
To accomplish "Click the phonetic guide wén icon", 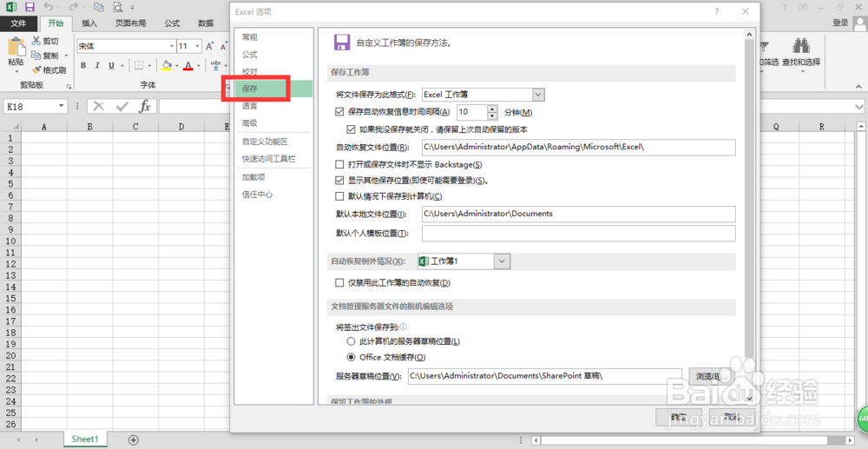I will click(x=216, y=65).
